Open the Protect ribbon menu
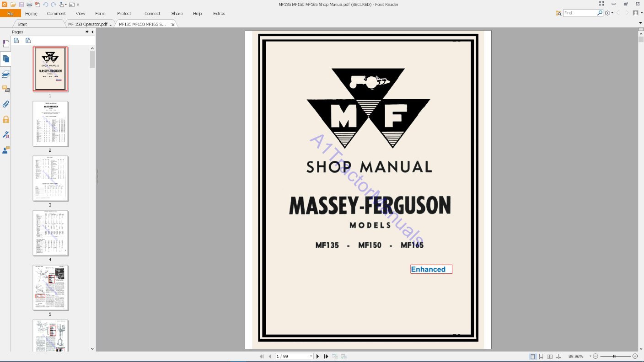 click(x=124, y=13)
